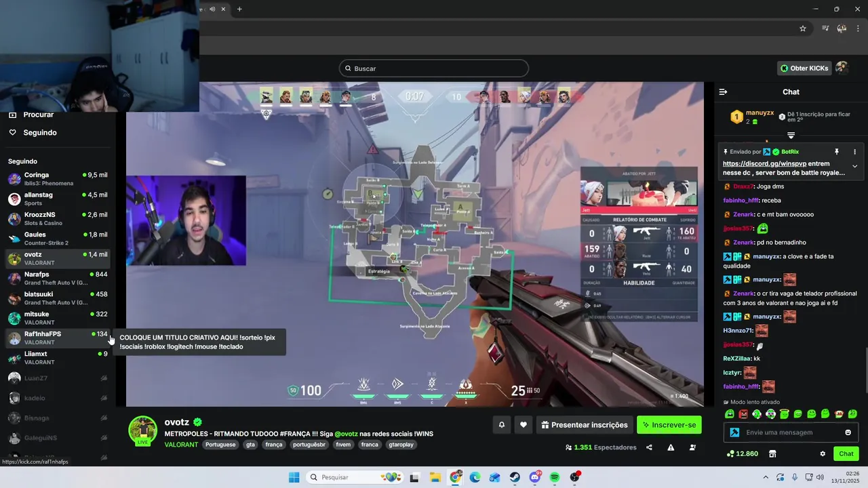Select the gtaroplay tag

pyautogui.click(x=400, y=445)
